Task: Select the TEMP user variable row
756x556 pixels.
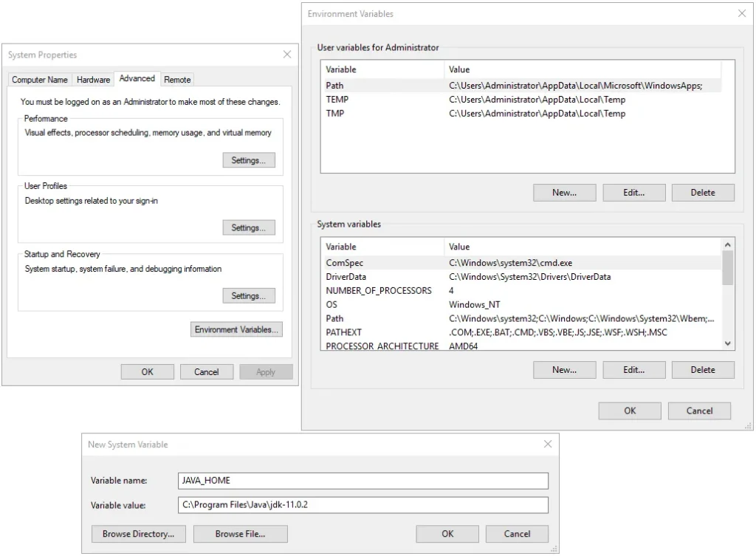Action: [x=517, y=100]
